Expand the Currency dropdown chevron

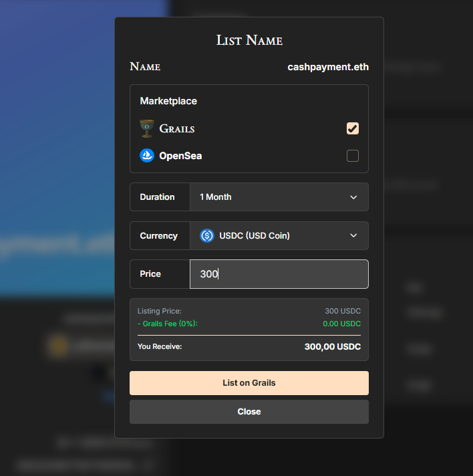point(353,235)
